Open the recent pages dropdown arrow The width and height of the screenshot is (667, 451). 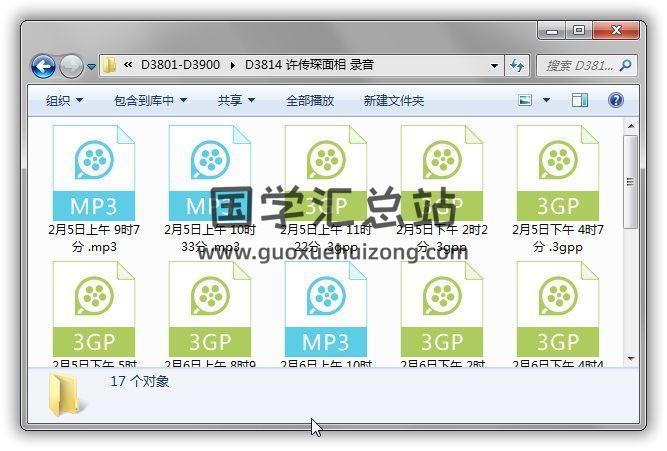click(91, 67)
